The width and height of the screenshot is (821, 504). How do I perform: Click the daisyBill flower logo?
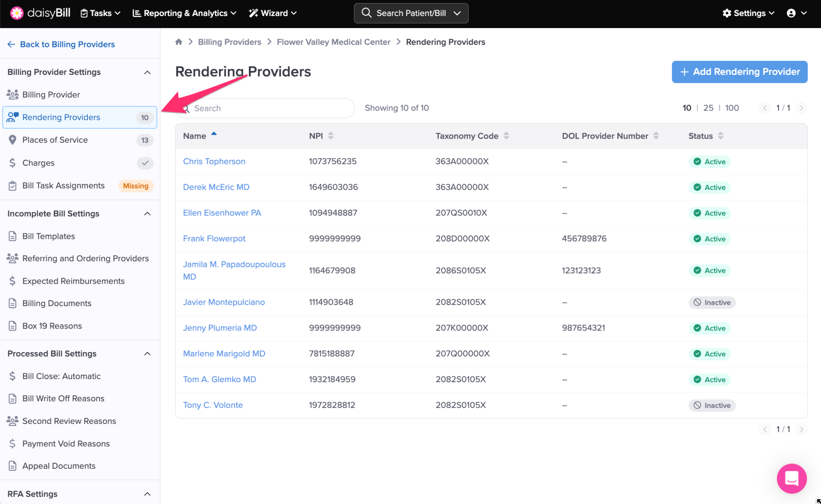coord(17,13)
